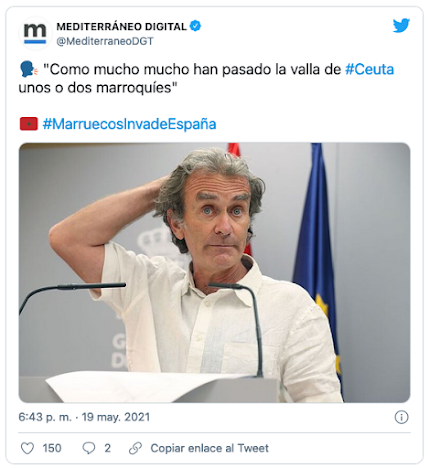Open replies via the speech bubble icon
The height and width of the screenshot is (468, 429).
89,448
